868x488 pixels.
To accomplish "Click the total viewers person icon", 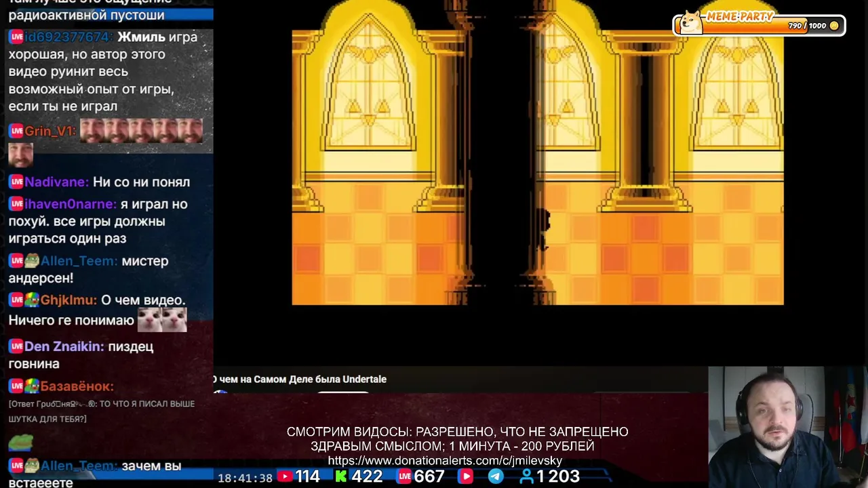I will click(526, 476).
